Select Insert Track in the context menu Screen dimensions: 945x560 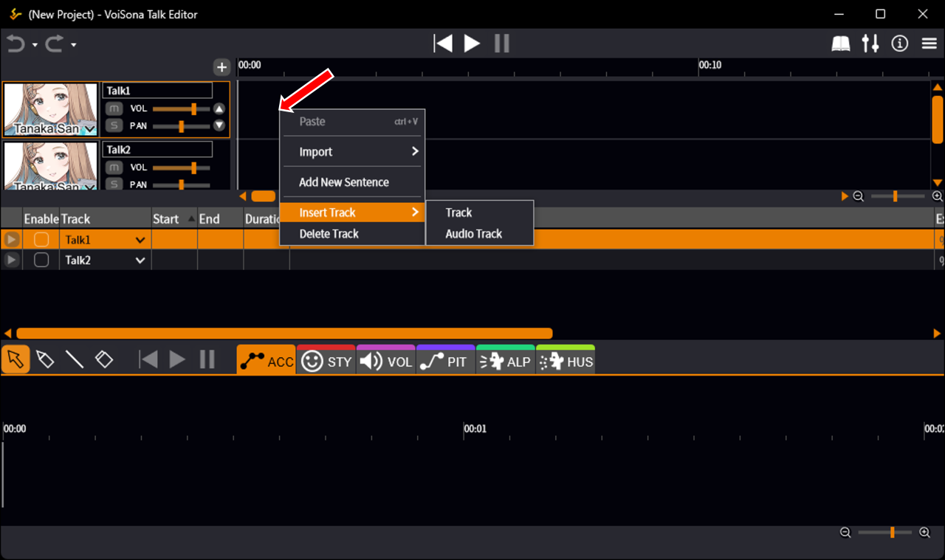pyautogui.click(x=352, y=212)
